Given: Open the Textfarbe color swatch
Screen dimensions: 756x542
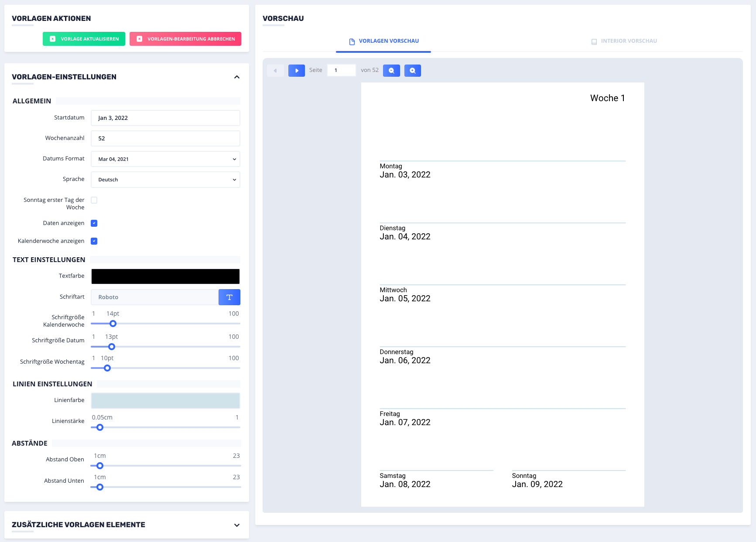Looking at the screenshot, I should tap(165, 276).
